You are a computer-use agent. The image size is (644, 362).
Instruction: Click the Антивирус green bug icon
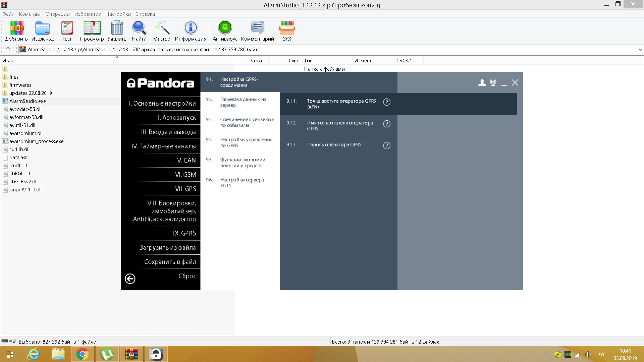225,28
